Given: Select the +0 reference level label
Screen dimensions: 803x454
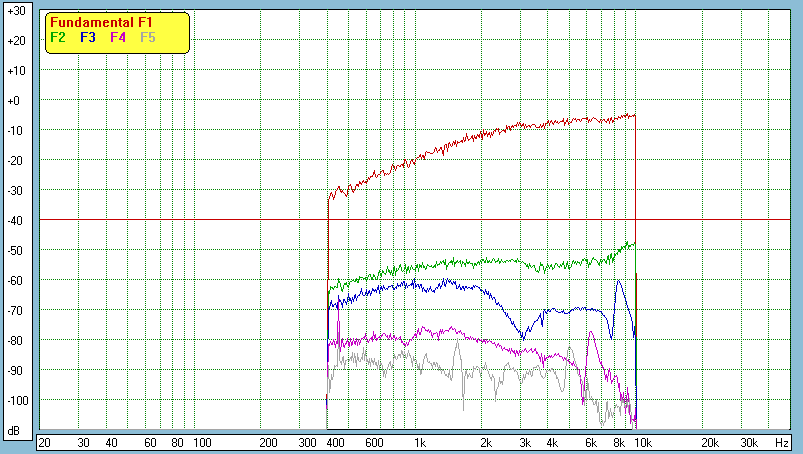Looking at the screenshot, I should [15, 101].
